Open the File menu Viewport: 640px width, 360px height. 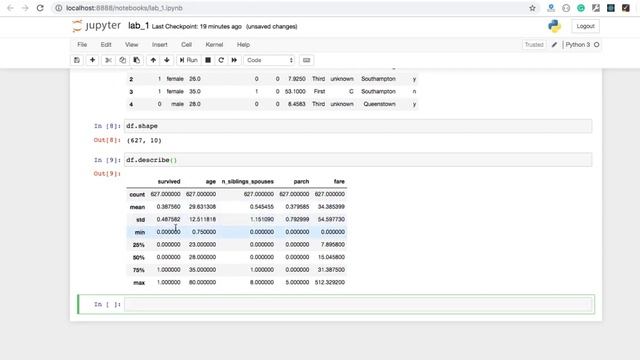point(82,44)
